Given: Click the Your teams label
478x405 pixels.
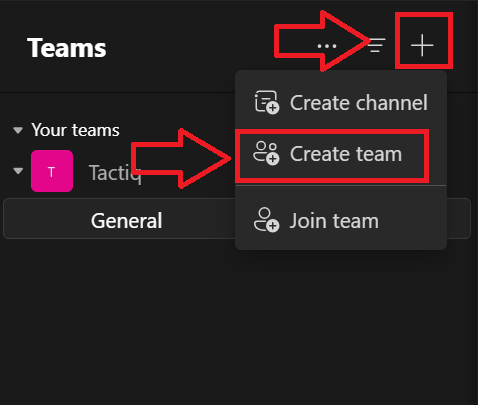Looking at the screenshot, I should pyautogui.click(x=75, y=130).
